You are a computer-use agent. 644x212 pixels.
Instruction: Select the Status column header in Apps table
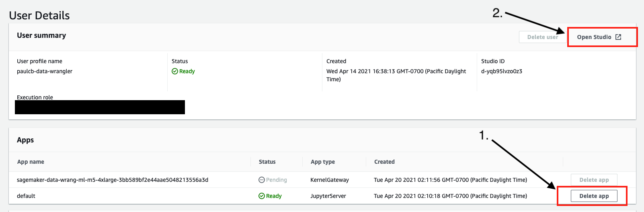click(x=267, y=162)
